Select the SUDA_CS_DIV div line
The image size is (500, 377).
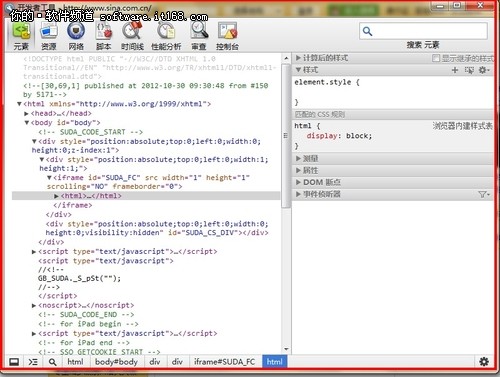(157, 228)
